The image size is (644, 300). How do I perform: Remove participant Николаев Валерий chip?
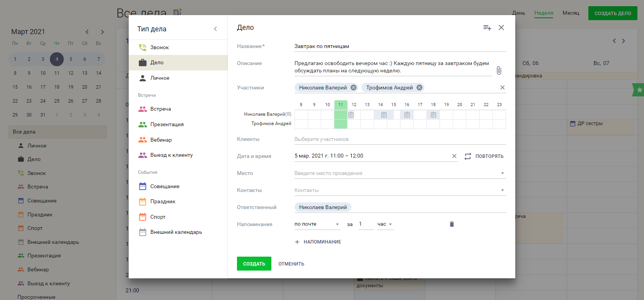353,87
